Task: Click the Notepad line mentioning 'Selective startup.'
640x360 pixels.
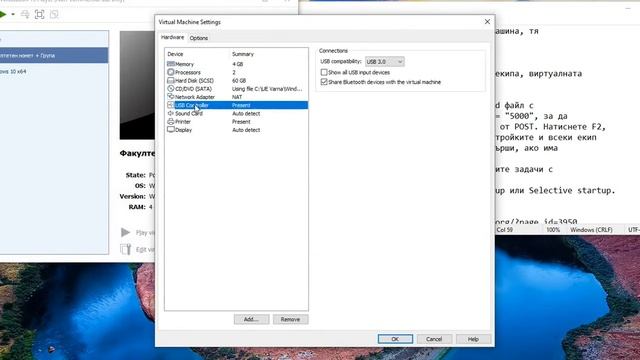Action: coord(555,190)
